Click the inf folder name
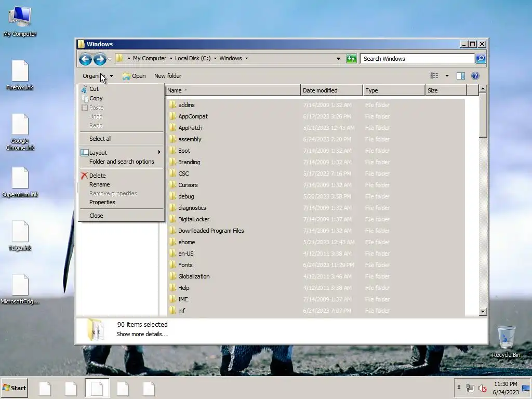The height and width of the screenshot is (399, 532). [181, 311]
